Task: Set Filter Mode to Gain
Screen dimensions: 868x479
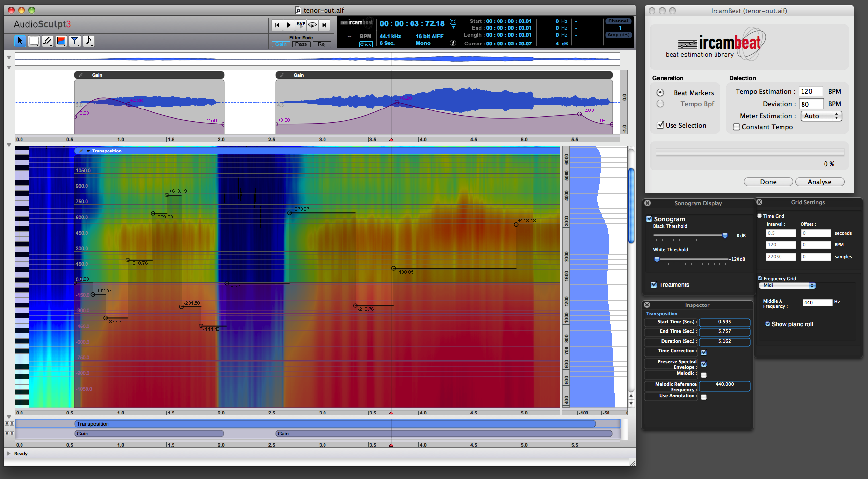Action: (281, 44)
